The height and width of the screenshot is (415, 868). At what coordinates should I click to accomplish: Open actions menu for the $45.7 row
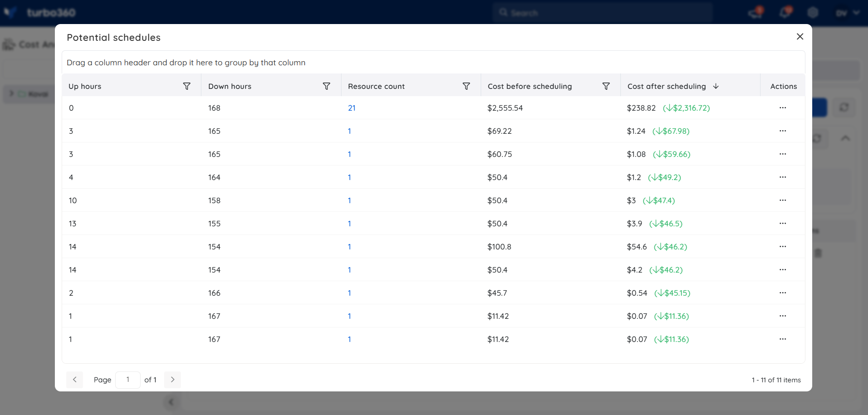click(x=783, y=293)
